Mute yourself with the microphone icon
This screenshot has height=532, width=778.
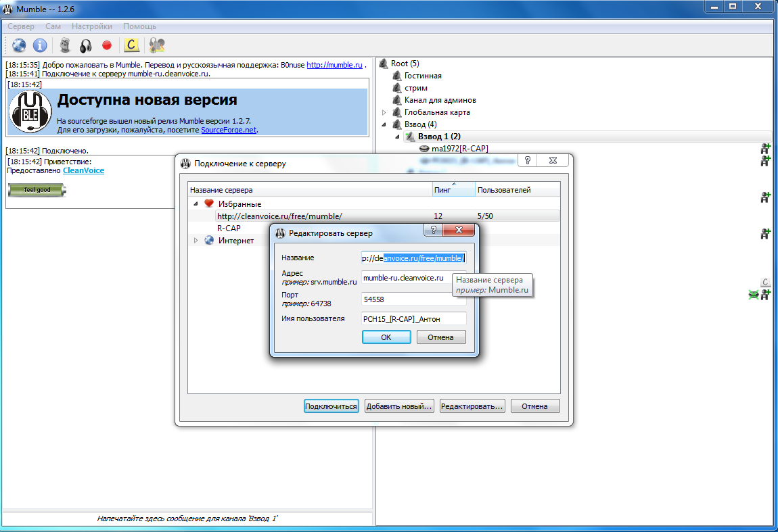pyautogui.click(x=64, y=45)
